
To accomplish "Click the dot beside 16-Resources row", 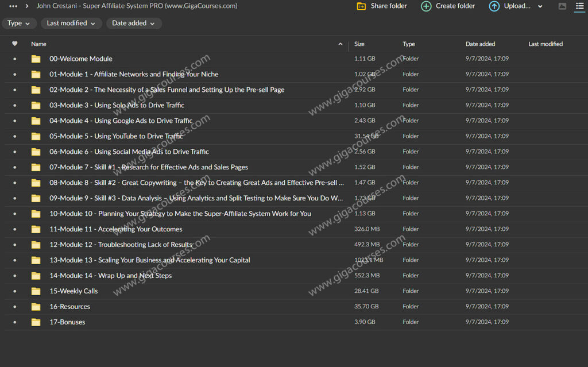I will 14,307.
